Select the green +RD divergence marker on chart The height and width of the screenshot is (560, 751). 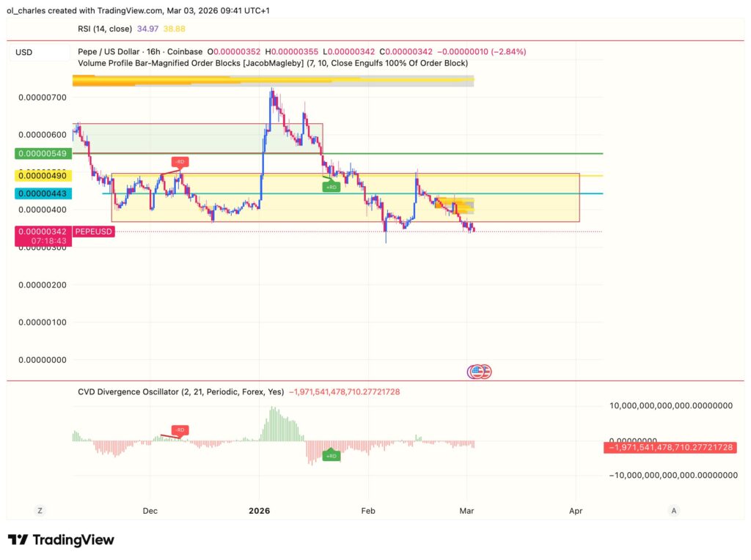click(x=330, y=186)
